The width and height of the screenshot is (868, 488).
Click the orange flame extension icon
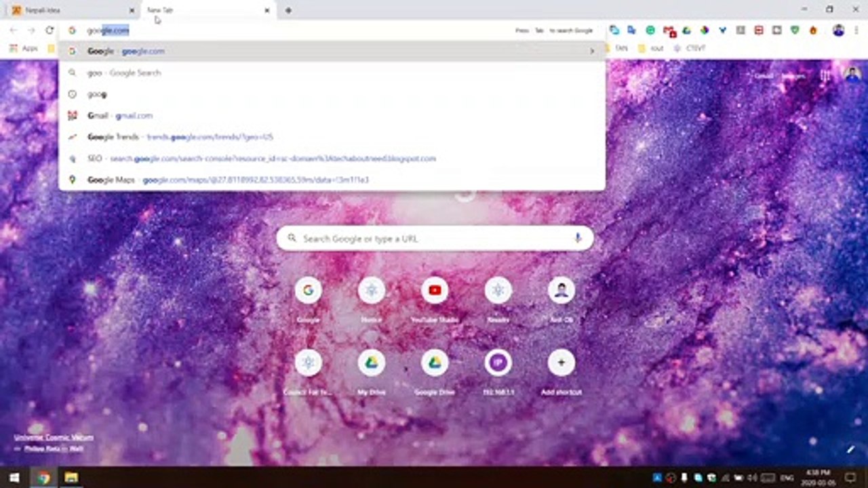pos(813,30)
